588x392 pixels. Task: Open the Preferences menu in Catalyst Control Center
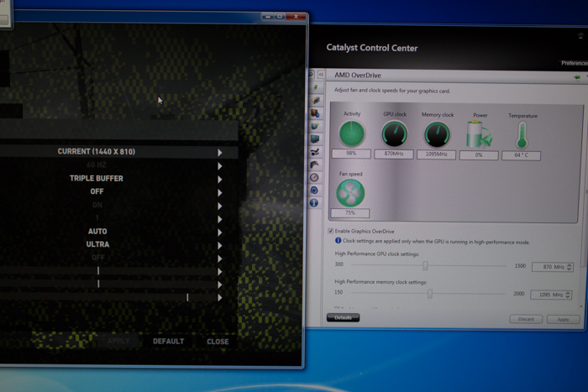pyautogui.click(x=574, y=63)
